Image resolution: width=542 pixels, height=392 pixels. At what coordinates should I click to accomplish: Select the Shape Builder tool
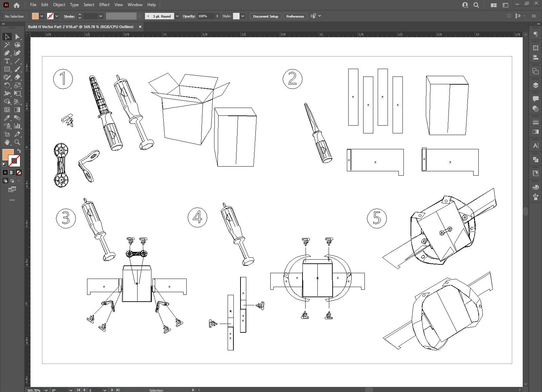point(7,102)
